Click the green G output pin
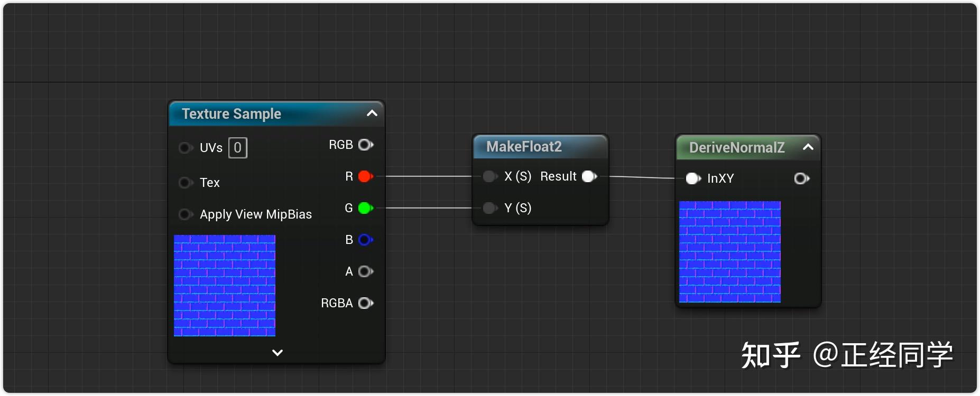Viewport: 980px width, 396px height. click(x=365, y=208)
